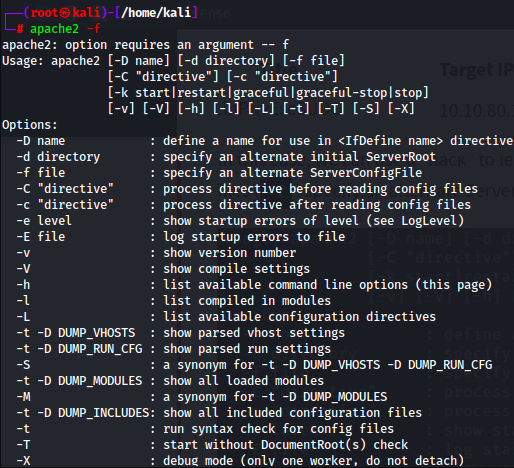Click the '[-C "directive"] [-c "directive"]' usage line
This screenshot has height=468, width=514.
222,77
